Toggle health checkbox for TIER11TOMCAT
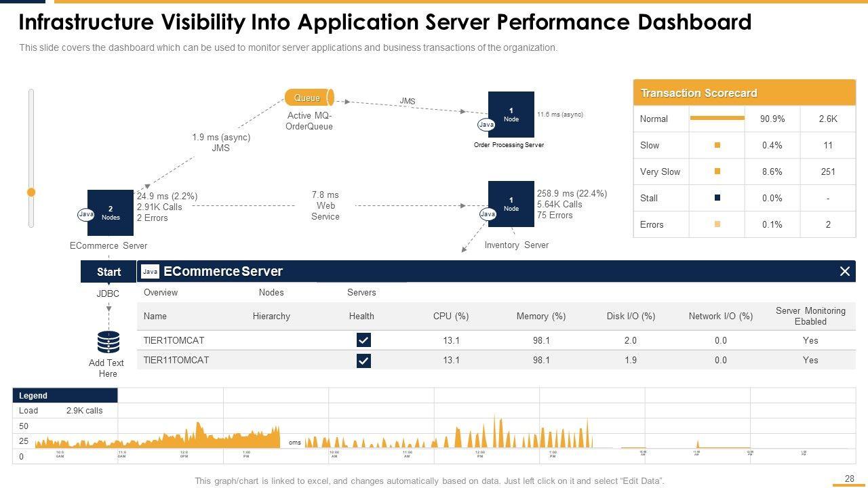The height and width of the screenshot is (488, 868). click(363, 361)
